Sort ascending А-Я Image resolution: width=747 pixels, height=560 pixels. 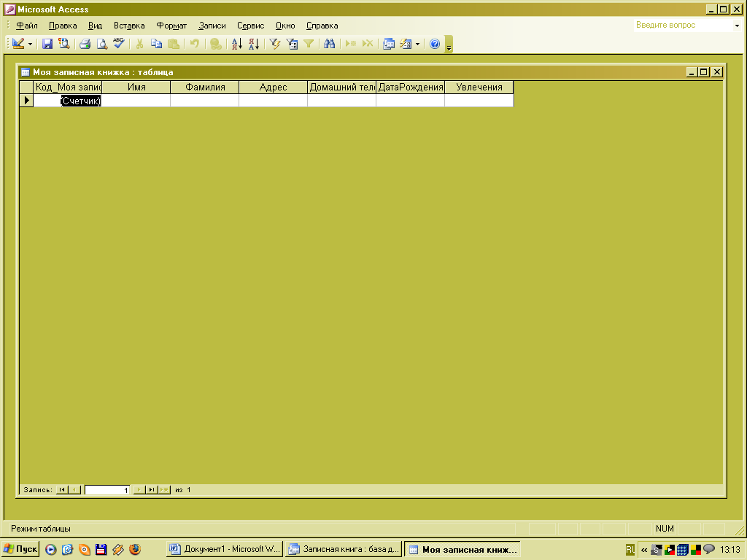pyautogui.click(x=237, y=44)
